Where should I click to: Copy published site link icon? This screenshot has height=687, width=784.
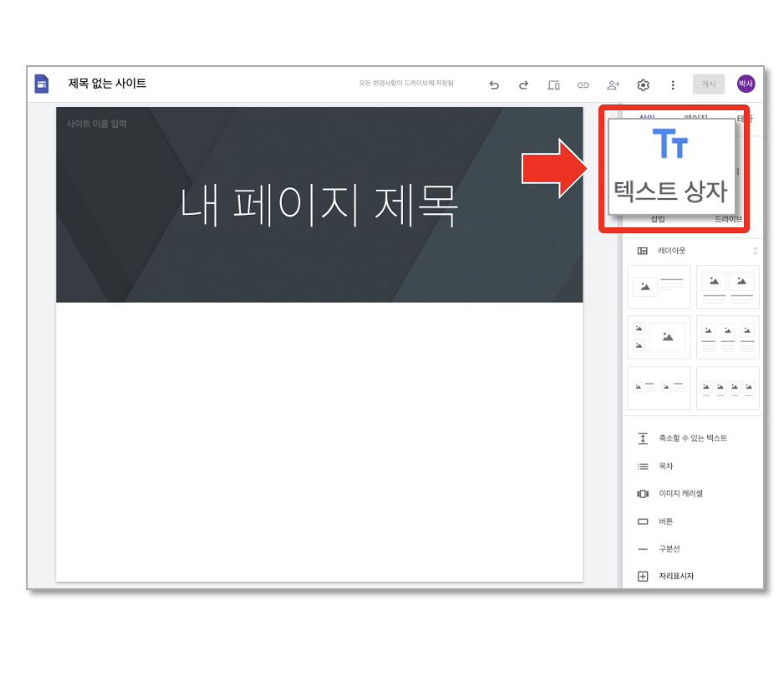tap(583, 85)
